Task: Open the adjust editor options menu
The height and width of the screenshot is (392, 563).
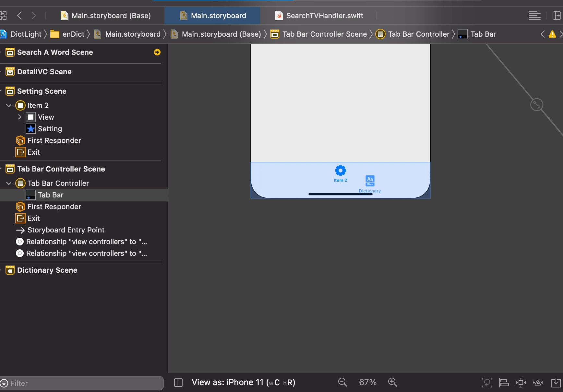Action: (535, 16)
